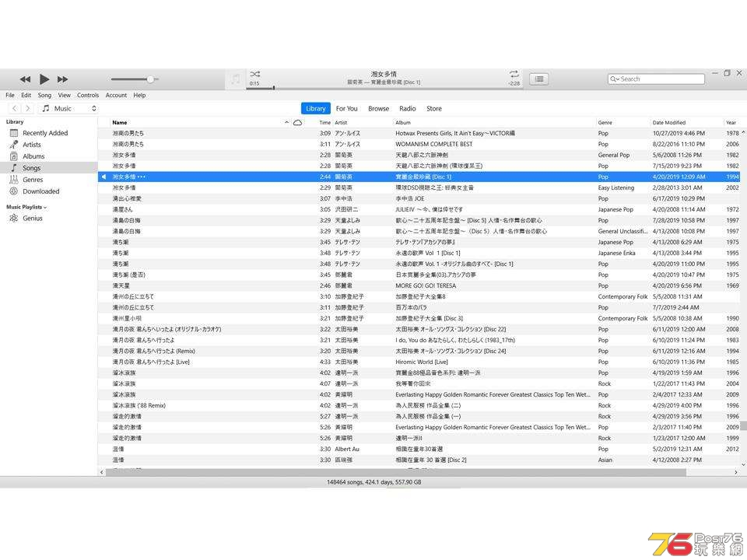Switch to the For You tab
The image size is (747, 560).
pyautogui.click(x=347, y=109)
